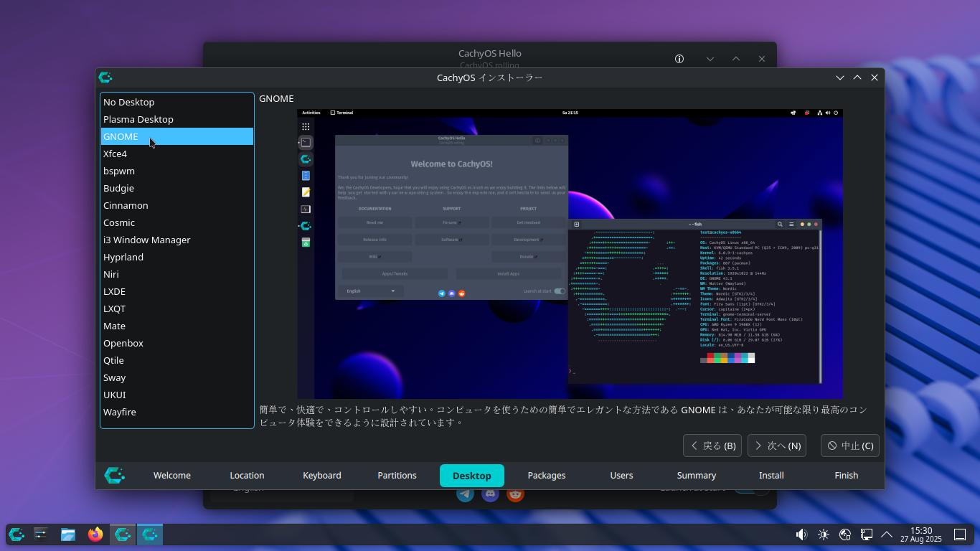
Task: Open system settings icon in taskbar
Action: (41, 534)
